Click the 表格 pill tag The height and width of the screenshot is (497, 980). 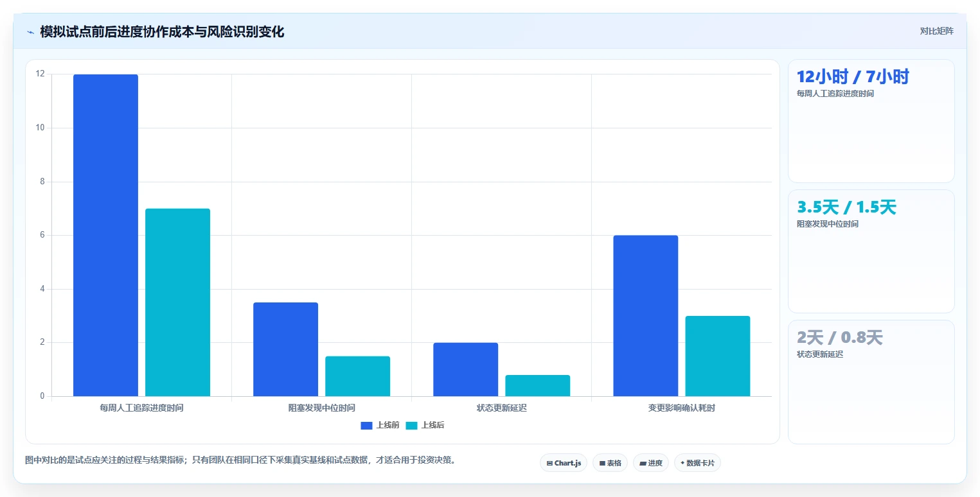[610, 463]
